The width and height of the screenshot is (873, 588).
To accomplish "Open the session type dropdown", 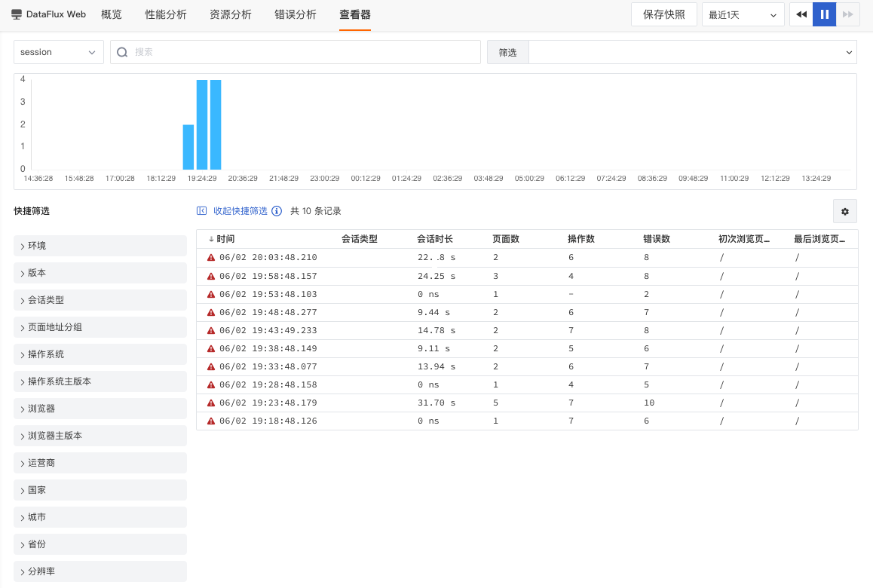I will [59, 52].
